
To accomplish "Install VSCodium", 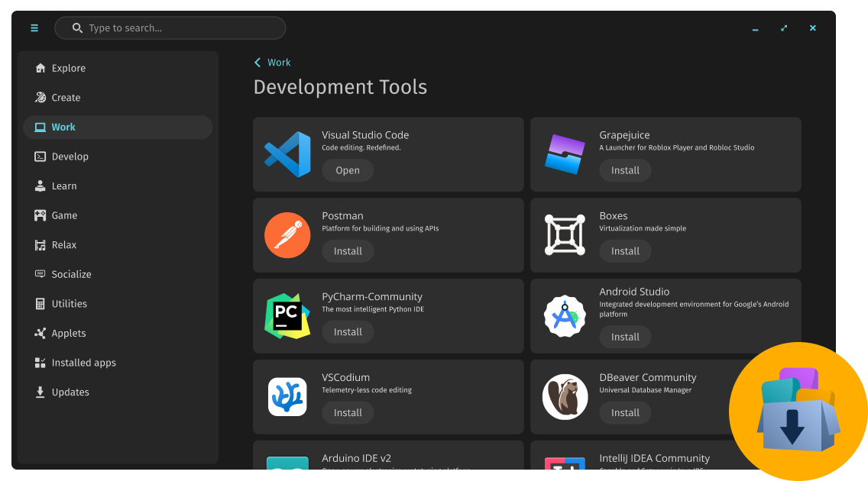I will click(348, 412).
